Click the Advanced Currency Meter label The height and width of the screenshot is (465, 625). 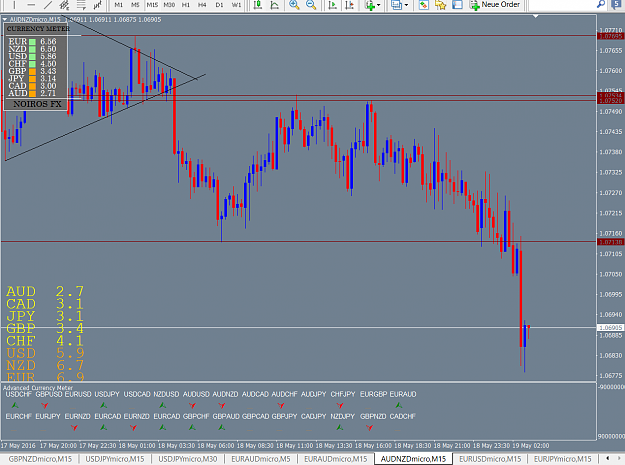(x=38, y=388)
